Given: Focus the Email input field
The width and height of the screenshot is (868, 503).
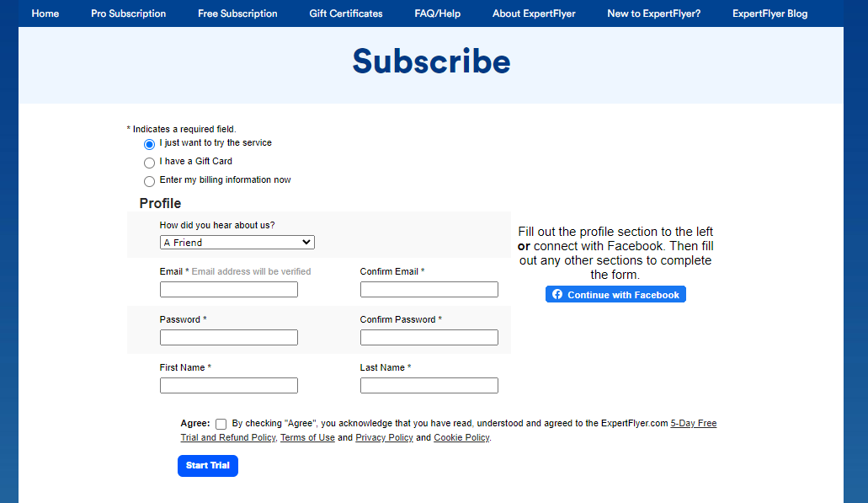Looking at the screenshot, I should 229,289.
